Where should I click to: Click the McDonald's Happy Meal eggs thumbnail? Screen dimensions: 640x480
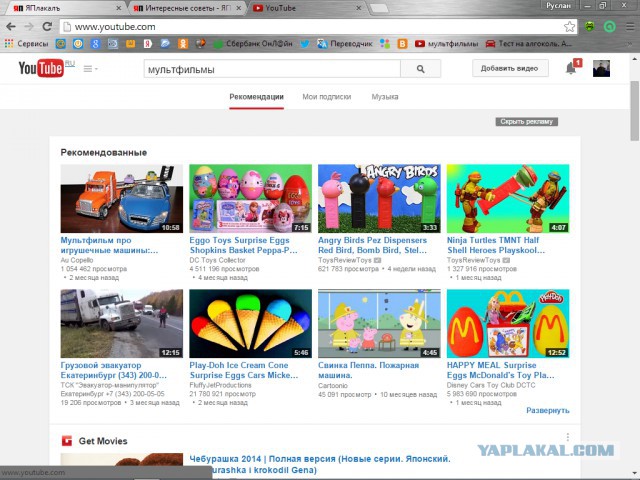[x=508, y=324]
